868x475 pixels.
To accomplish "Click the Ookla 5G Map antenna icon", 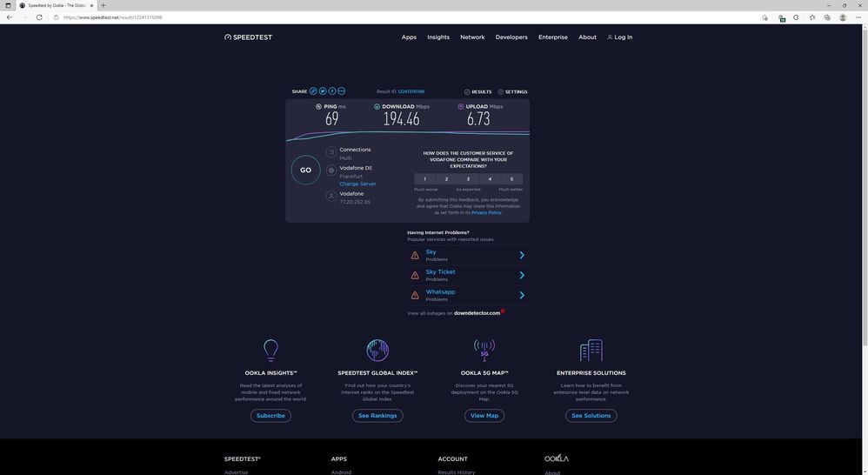I will 484,350.
